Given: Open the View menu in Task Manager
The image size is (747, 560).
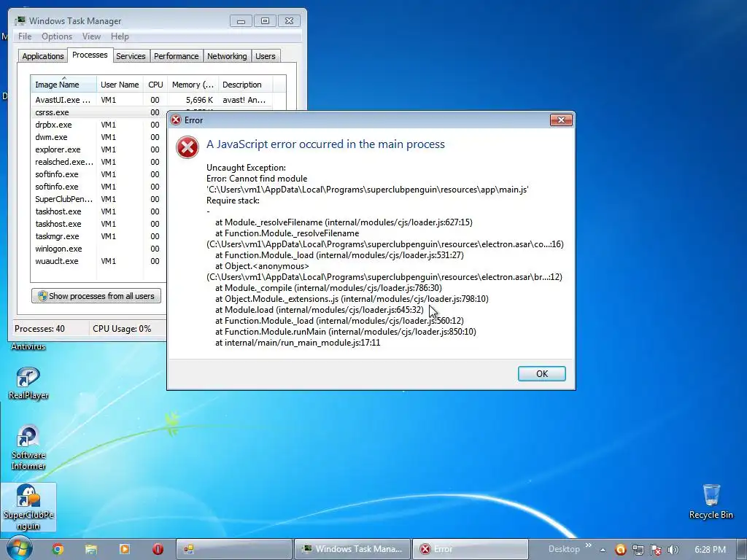Looking at the screenshot, I should tap(91, 36).
